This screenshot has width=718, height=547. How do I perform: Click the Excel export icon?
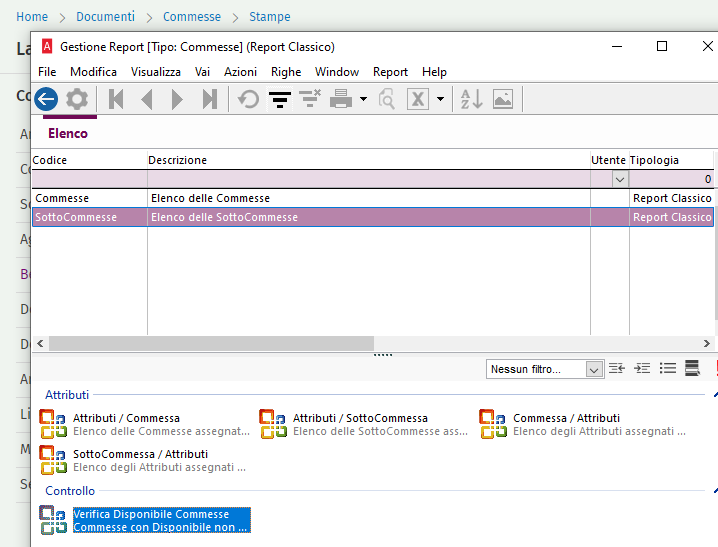tap(418, 99)
